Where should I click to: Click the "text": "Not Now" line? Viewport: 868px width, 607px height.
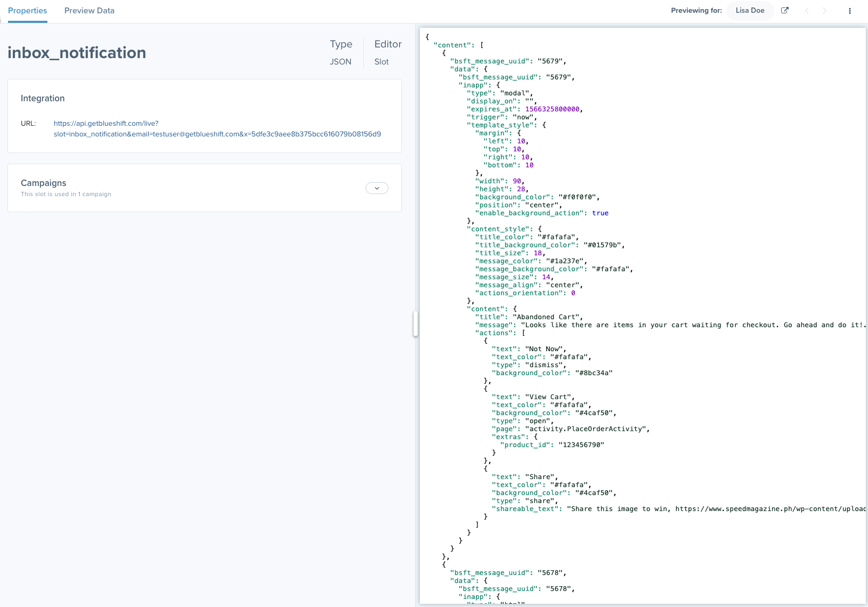(529, 349)
